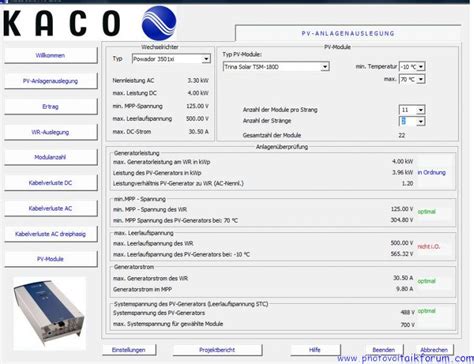474x364 pixels.
Task: Click the Beenden button
Action: point(384,350)
